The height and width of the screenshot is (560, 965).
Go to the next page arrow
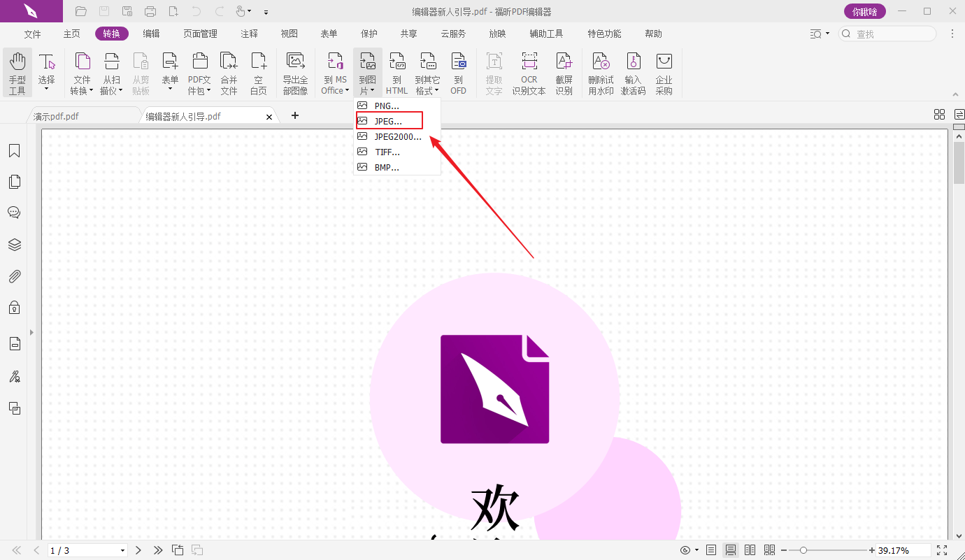pyautogui.click(x=138, y=550)
